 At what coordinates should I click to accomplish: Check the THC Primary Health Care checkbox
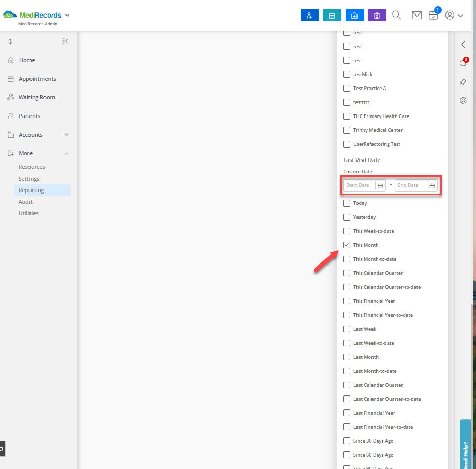[x=346, y=116]
